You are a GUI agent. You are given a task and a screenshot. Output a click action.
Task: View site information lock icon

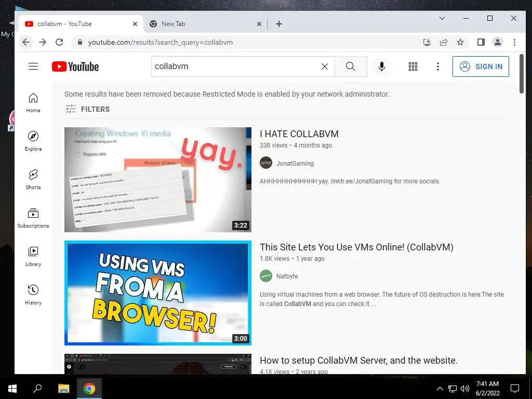(x=80, y=42)
